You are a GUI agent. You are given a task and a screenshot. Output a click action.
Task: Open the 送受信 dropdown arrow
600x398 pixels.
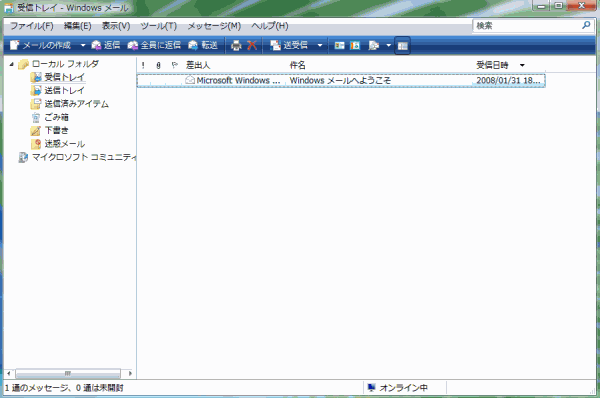pos(320,45)
